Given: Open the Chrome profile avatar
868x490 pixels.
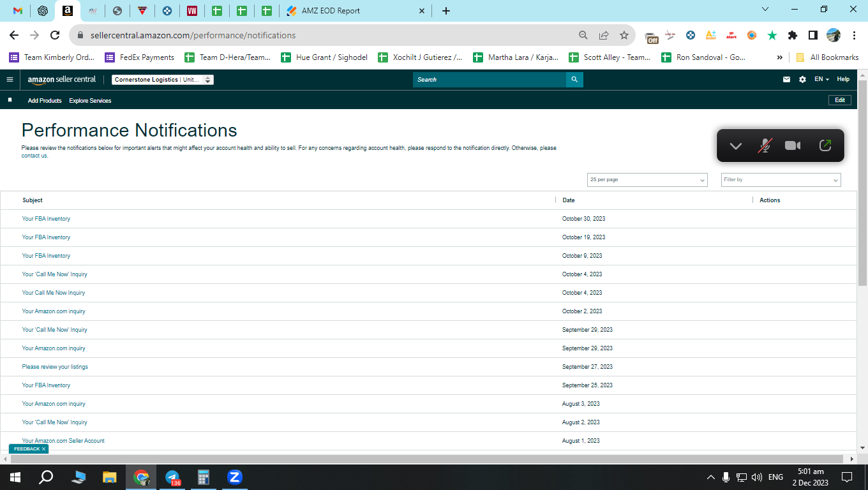Looking at the screenshot, I should tap(834, 35).
